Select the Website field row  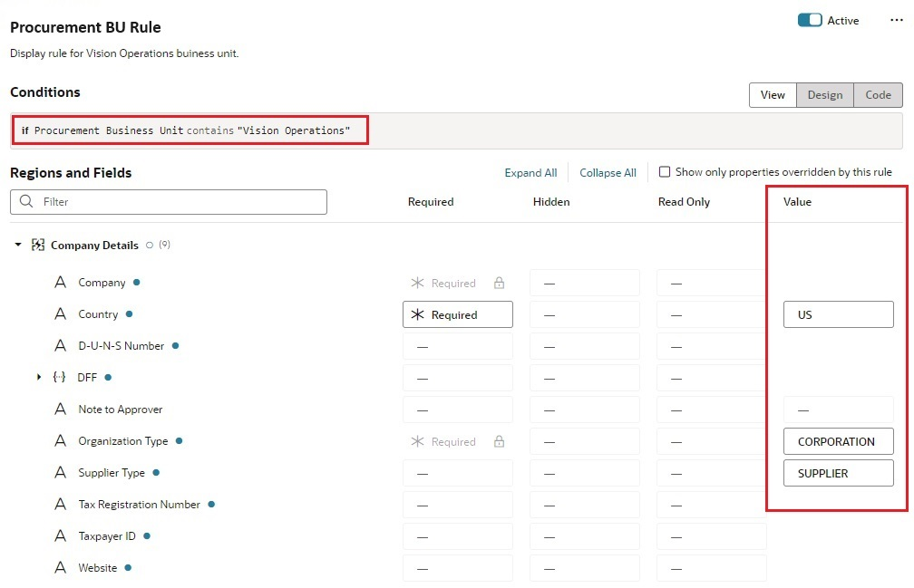coord(98,568)
